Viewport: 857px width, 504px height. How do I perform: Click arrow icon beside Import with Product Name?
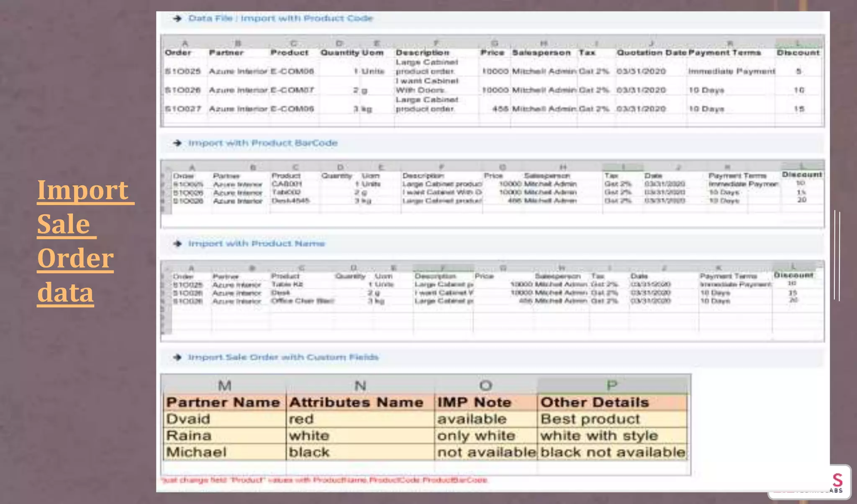tap(177, 243)
